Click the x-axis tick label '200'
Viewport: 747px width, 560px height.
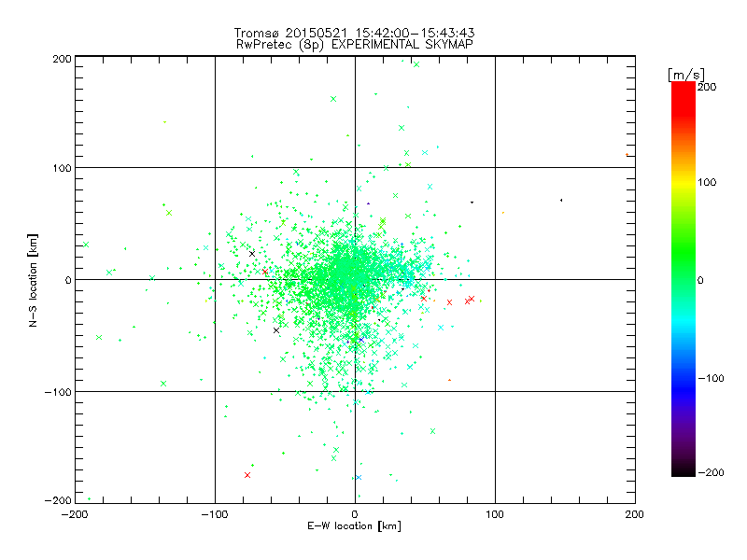(635, 514)
